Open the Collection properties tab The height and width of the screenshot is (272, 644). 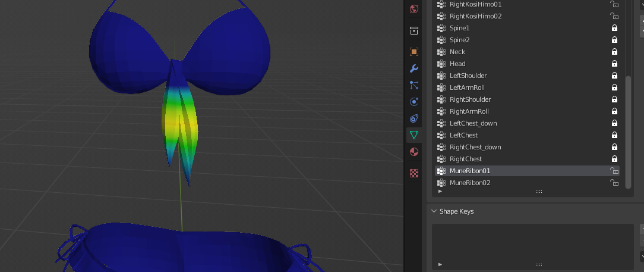[x=414, y=30]
